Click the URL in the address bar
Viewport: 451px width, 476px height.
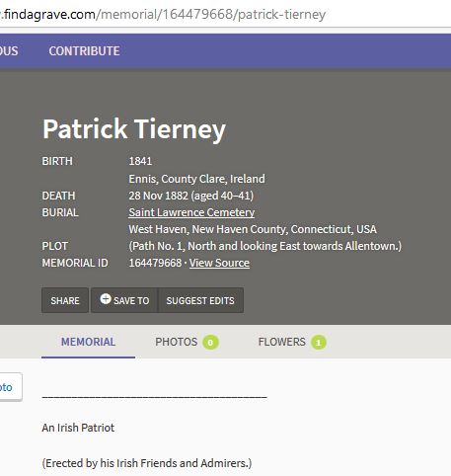point(163,15)
